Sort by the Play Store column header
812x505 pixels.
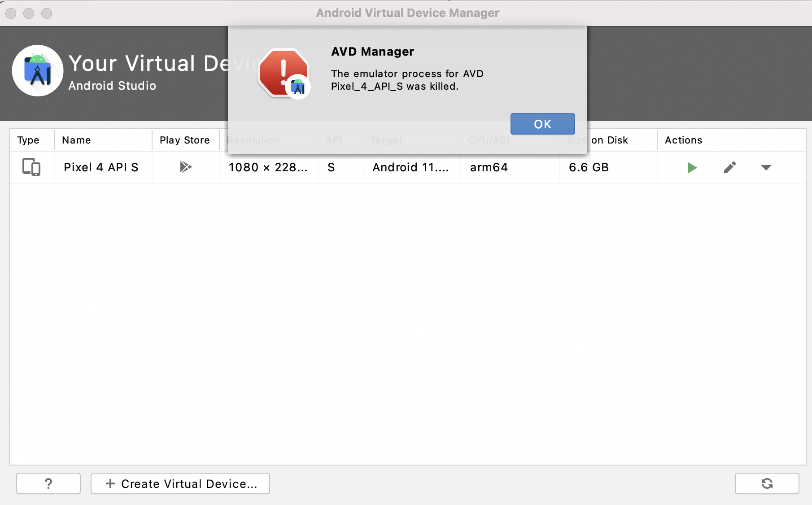tap(186, 140)
